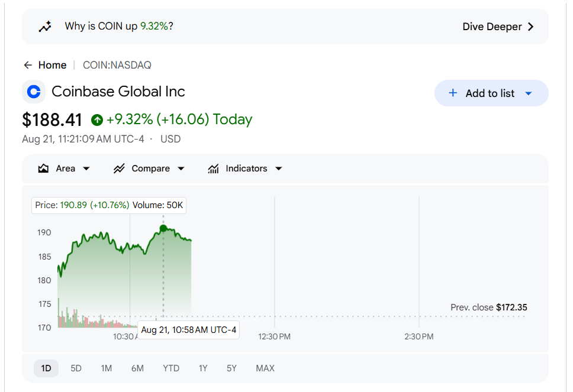
Task: Click the green up-arrow circle icon
Action: point(97,119)
